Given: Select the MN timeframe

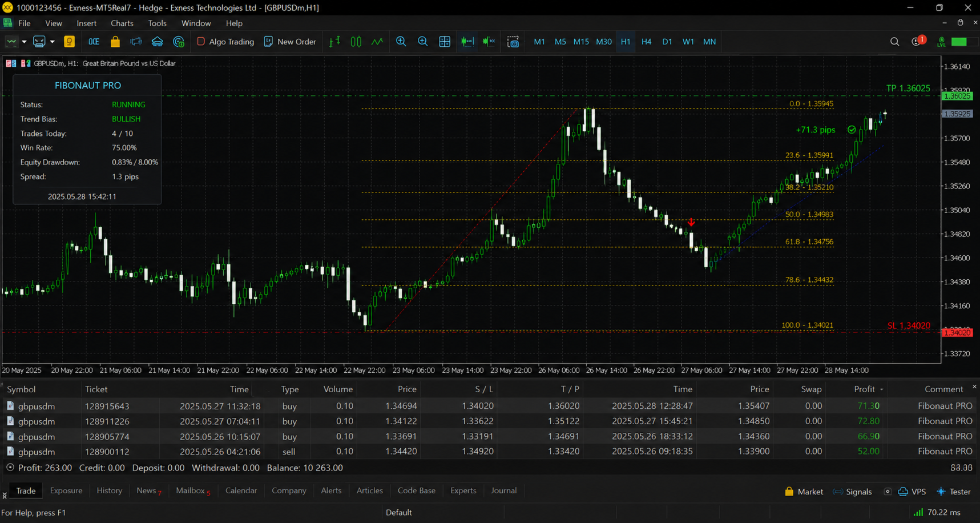Looking at the screenshot, I should click(709, 42).
